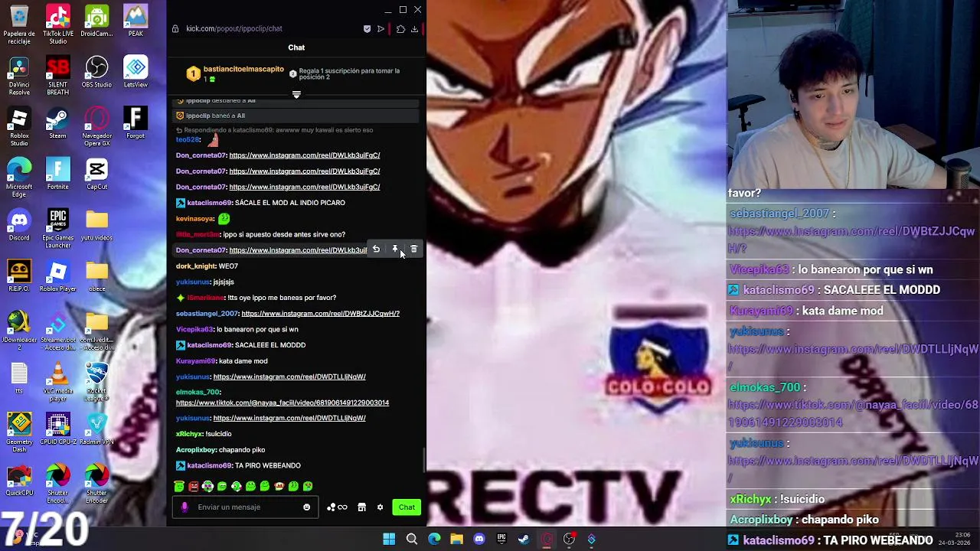Image resolution: width=980 pixels, height=551 pixels.
Task: Open browser downloads icon
Action: (414, 29)
